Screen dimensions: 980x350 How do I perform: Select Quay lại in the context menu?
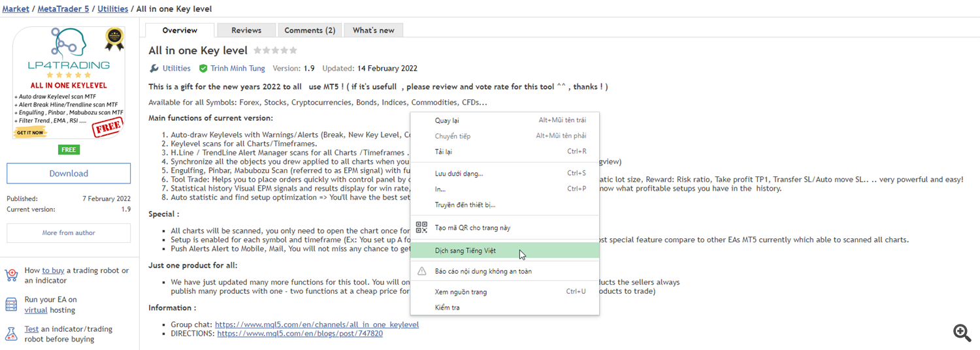click(504, 120)
